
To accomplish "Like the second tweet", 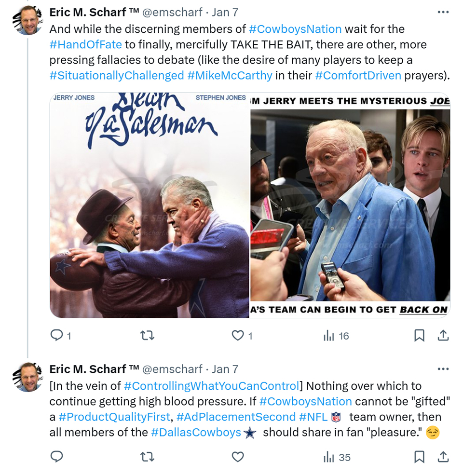I will pos(238,457).
